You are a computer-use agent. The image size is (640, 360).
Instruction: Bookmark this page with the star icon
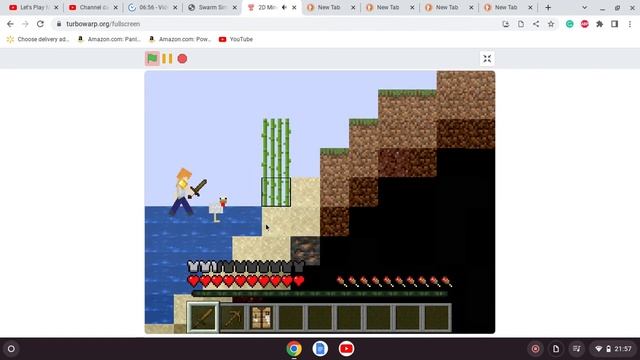[551, 24]
